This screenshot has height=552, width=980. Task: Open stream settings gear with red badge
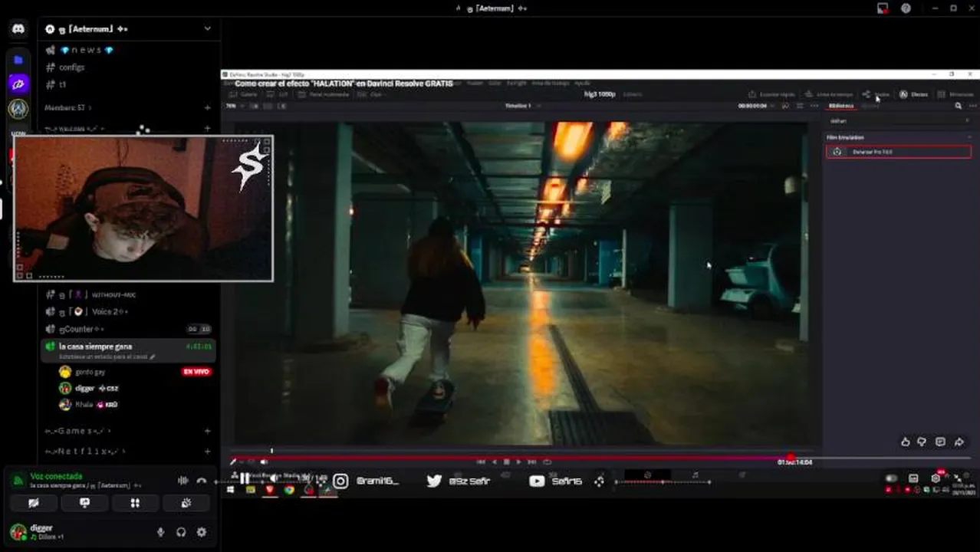pos(936,478)
